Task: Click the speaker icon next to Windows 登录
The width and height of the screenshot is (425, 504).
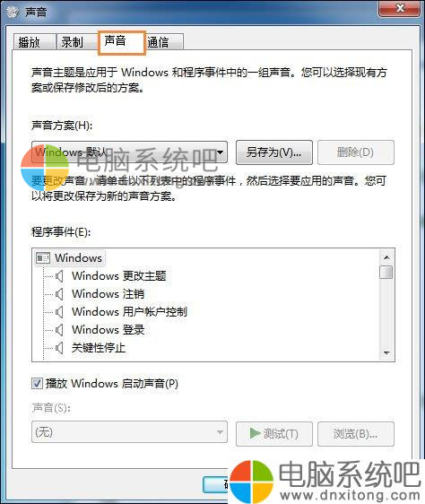Action: [x=59, y=330]
